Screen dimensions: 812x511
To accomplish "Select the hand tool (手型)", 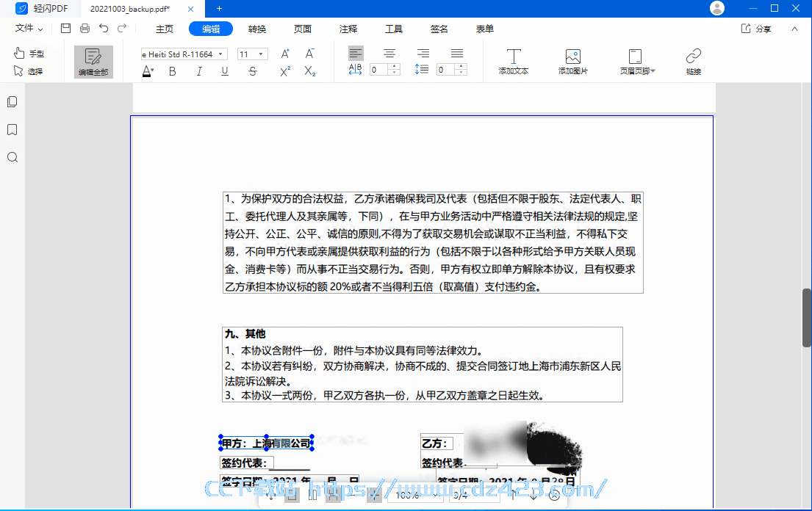I will pos(29,54).
